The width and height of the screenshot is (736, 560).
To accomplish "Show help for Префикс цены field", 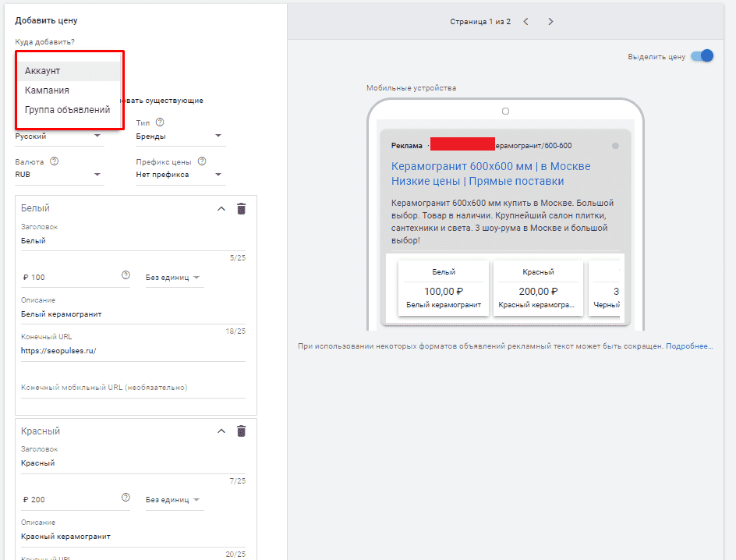I will pyautogui.click(x=202, y=161).
